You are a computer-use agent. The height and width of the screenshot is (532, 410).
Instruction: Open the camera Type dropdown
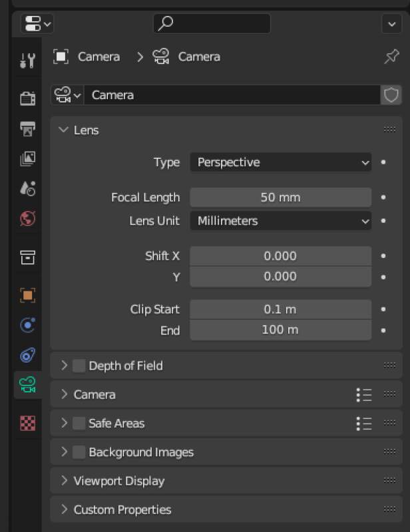(280, 162)
